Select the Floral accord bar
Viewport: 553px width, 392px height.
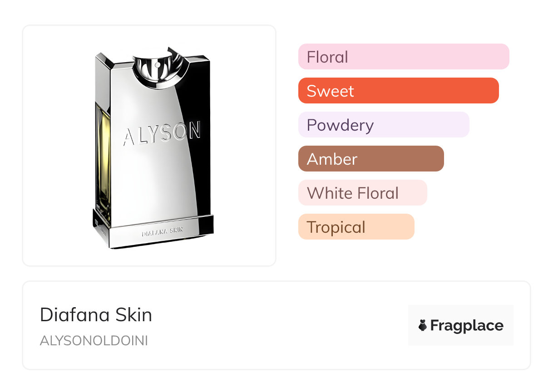[403, 57]
